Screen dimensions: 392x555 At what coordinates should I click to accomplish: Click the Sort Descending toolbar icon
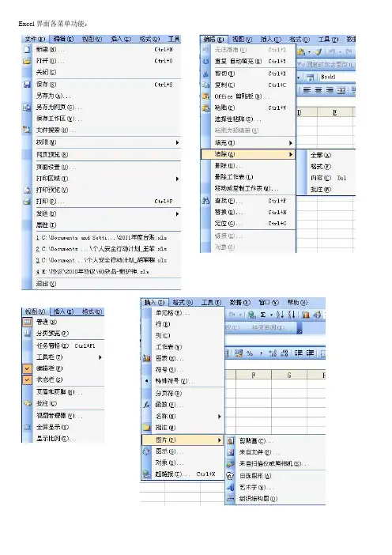tap(292, 315)
